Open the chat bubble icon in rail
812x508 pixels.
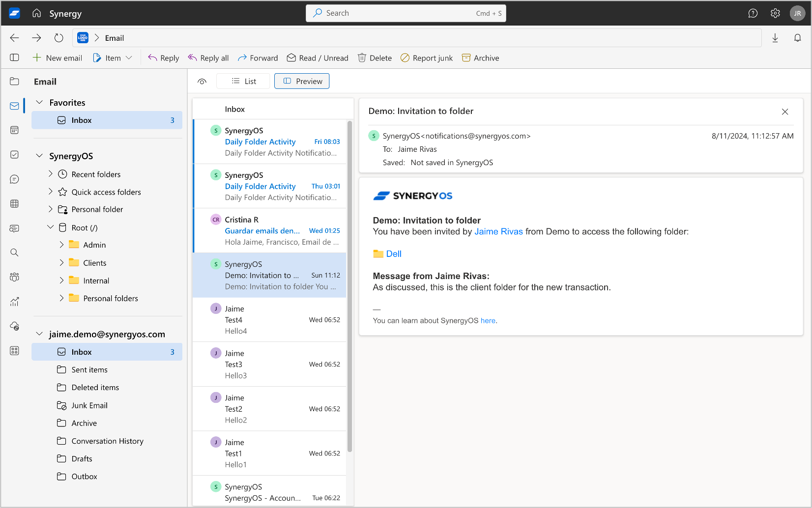coord(15,179)
